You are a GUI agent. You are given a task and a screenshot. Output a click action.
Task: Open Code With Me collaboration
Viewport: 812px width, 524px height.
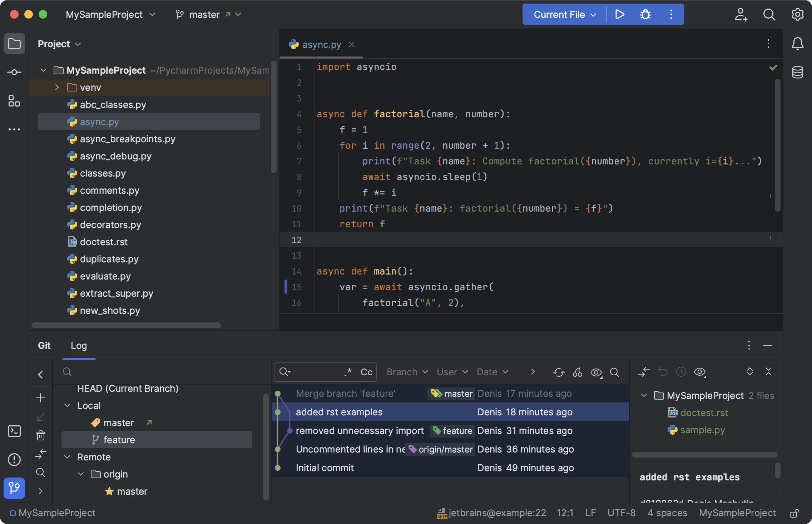(x=741, y=14)
